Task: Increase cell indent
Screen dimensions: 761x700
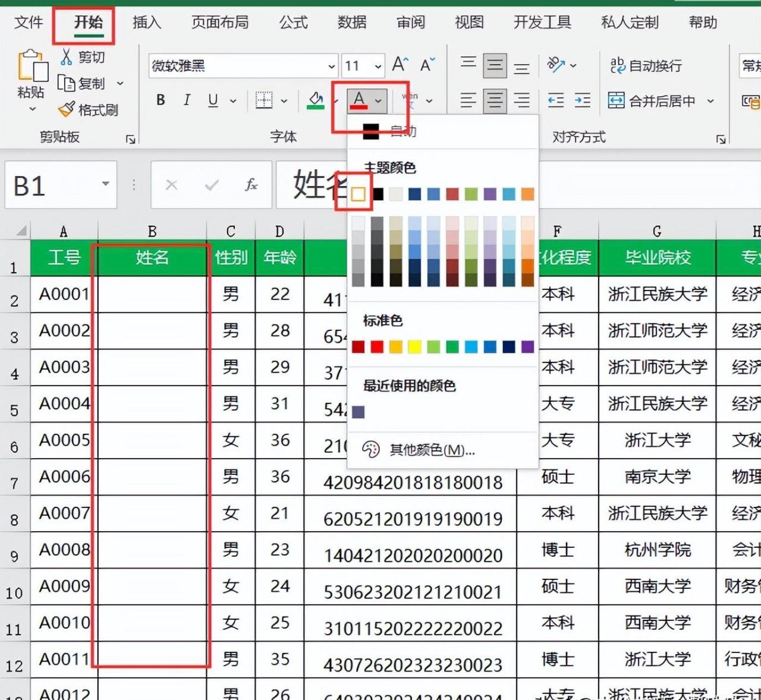Action: pyautogui.click(x=583, y=100)
